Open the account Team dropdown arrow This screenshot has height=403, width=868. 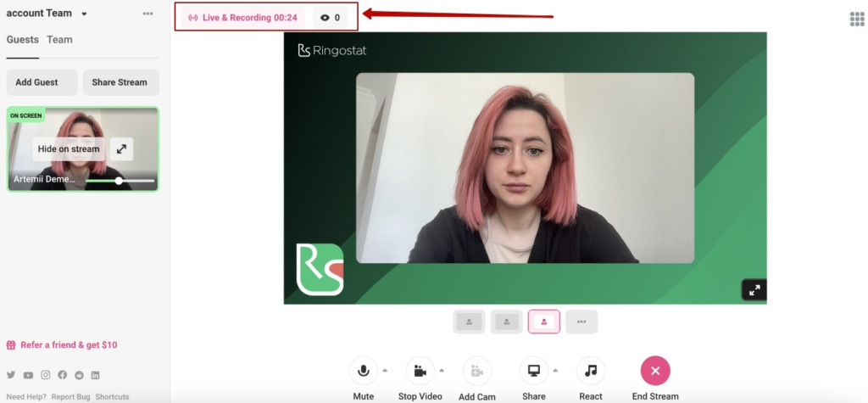pos(84,14)
